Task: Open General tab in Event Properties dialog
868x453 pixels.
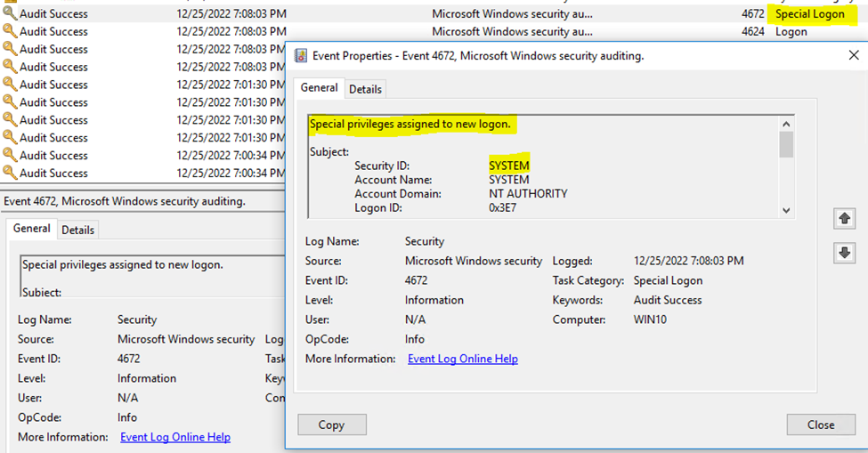Action: (x=319, y=88)
